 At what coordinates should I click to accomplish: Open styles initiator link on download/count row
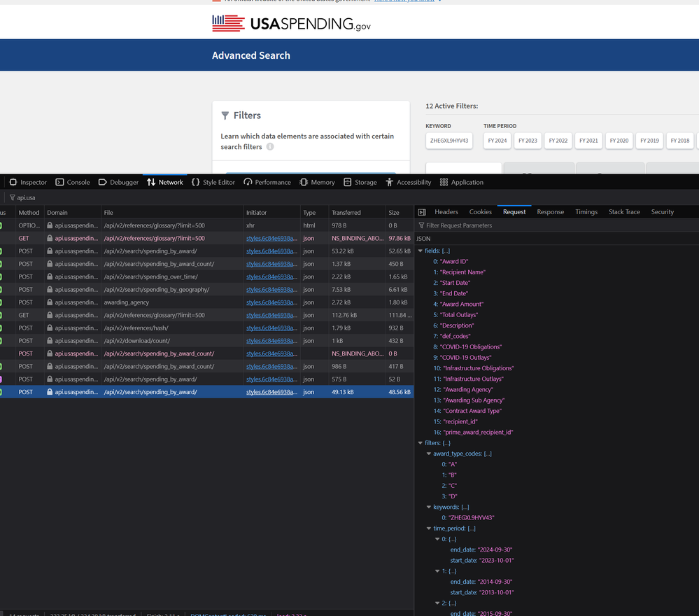coord(271,341)
